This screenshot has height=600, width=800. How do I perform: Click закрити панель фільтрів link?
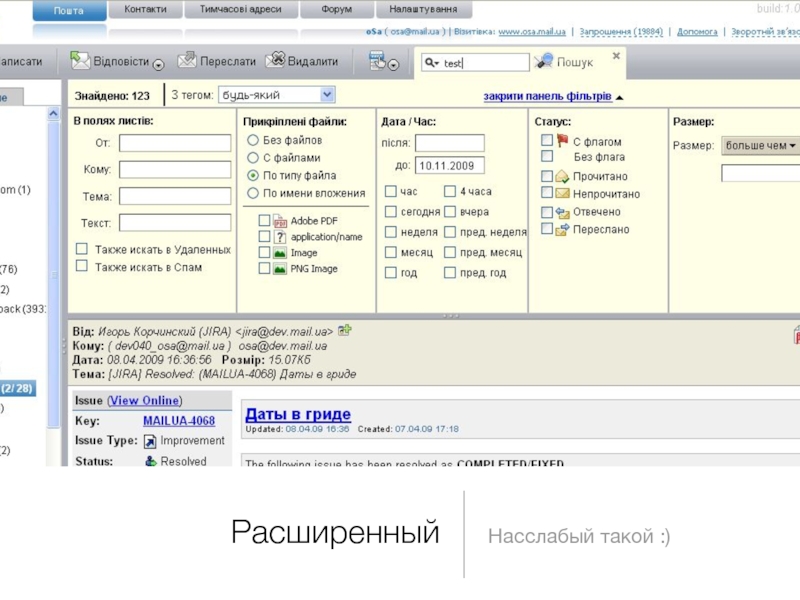tap(547, 97)
